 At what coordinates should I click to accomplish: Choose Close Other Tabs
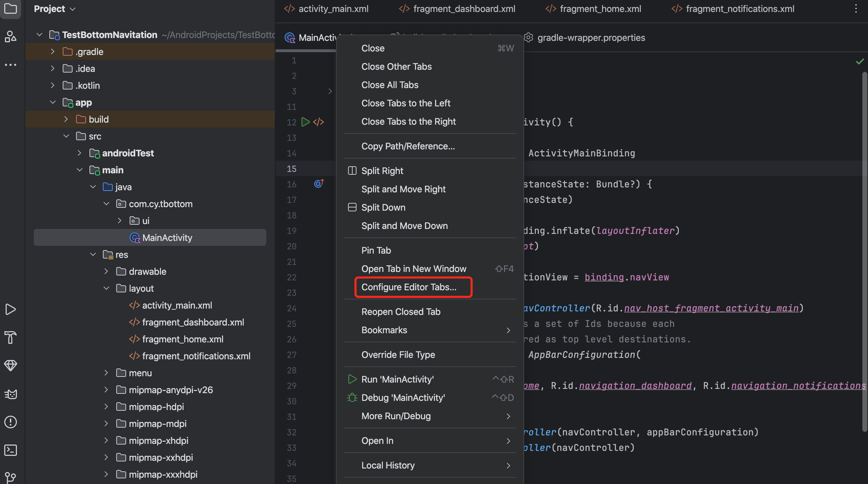[x=430, y=67]
